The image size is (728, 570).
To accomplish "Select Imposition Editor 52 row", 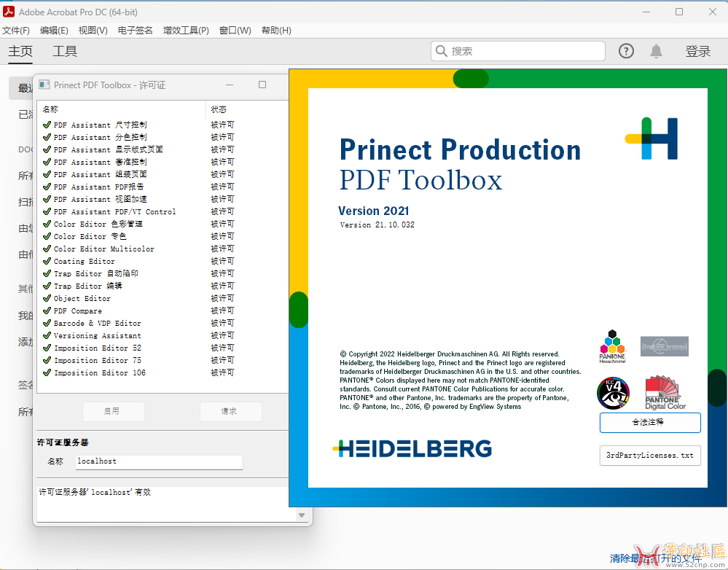I will [x=163, y=348].
